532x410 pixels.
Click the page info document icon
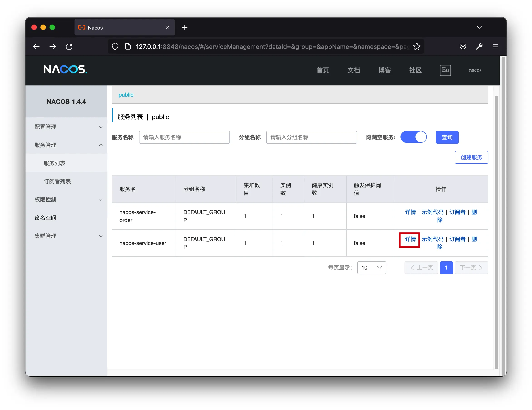[x=128, y=47]
